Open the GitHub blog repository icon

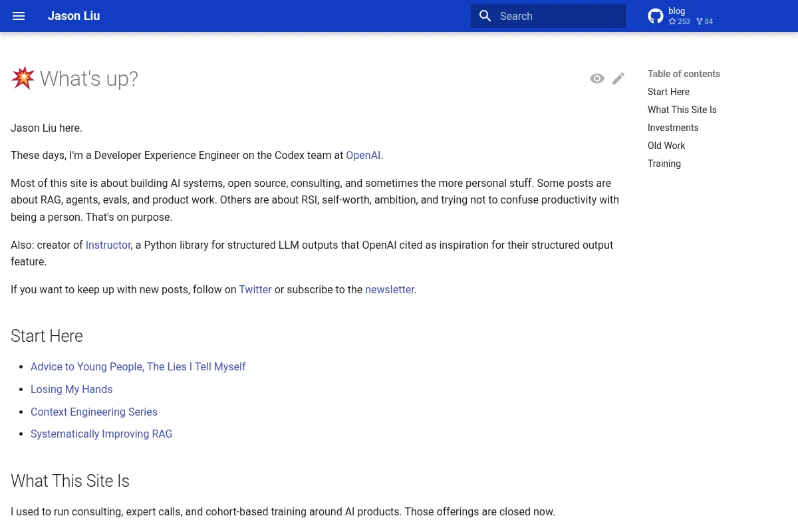656,16
